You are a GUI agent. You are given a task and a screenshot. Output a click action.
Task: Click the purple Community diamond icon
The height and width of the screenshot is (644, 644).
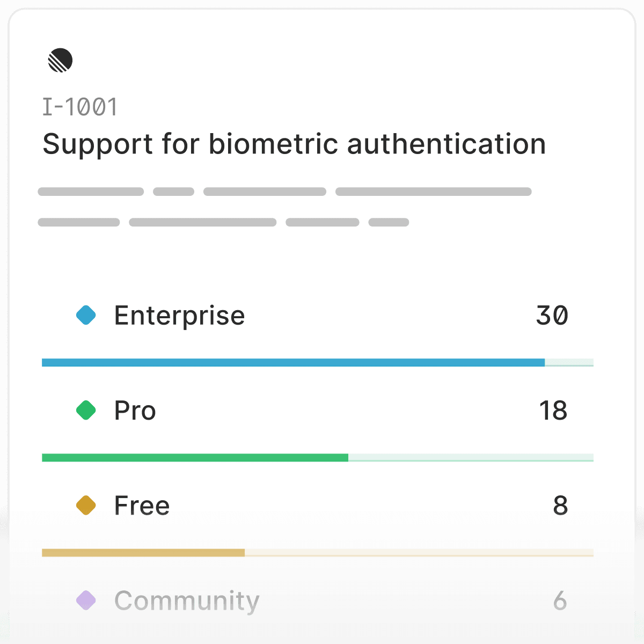coord(86,601)
